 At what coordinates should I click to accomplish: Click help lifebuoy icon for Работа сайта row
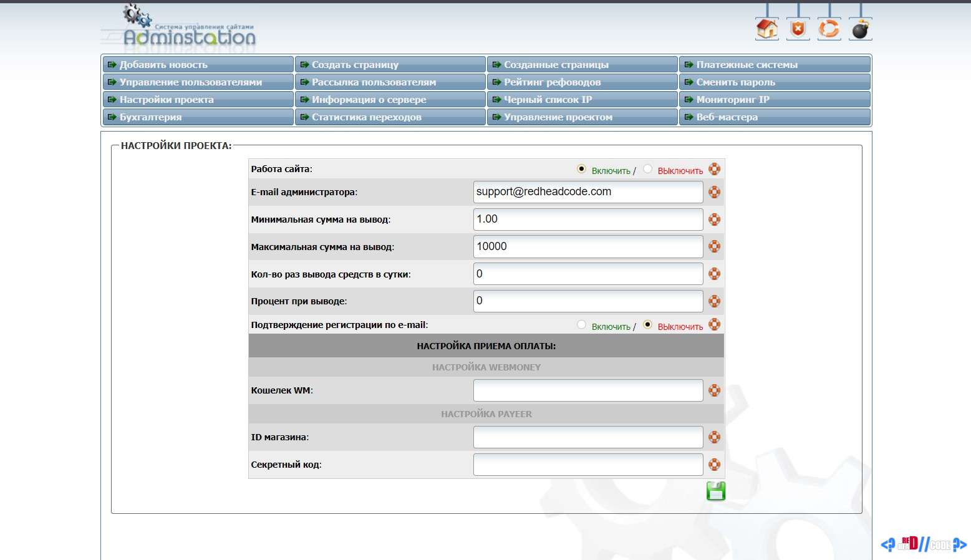(715, 169)
